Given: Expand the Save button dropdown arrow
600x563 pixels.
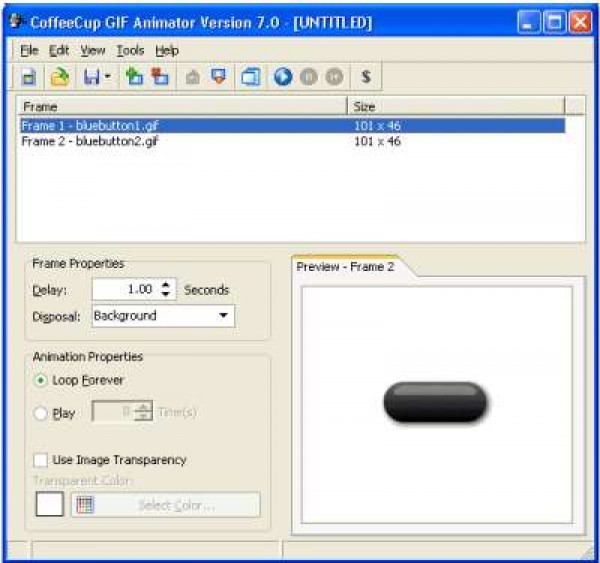Looking at the screenshot, I should (x=108, y=77).
